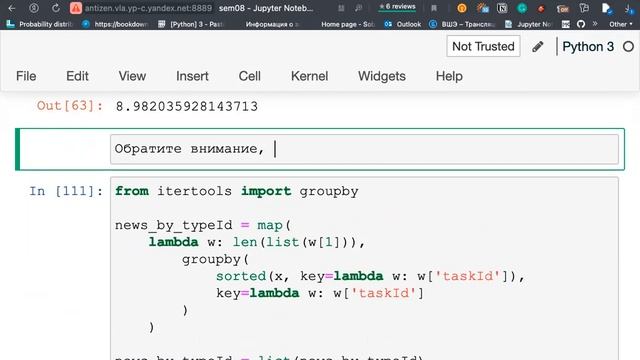Open the Cell menu

tap(249, 76)
